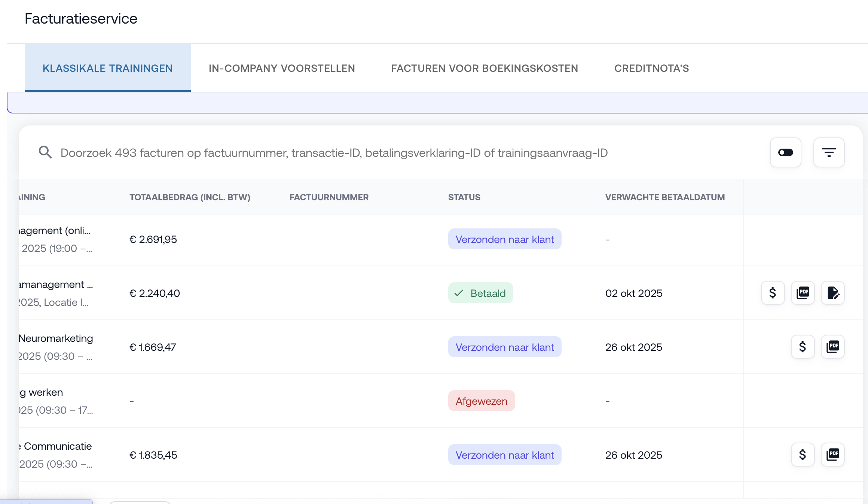Click the Status column header
This screenshot has height=504, width=868.
click(464, 197)
